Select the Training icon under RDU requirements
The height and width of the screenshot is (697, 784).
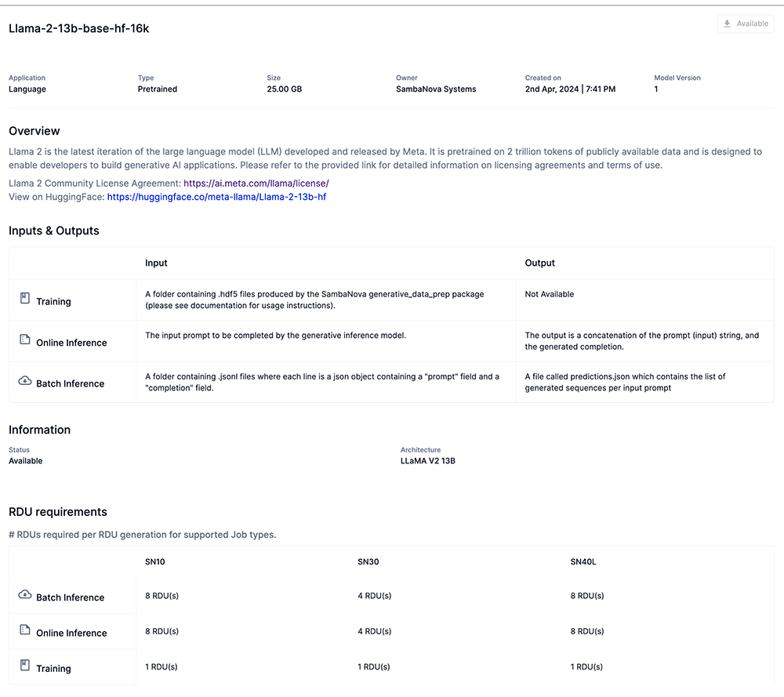coord(24,666)
